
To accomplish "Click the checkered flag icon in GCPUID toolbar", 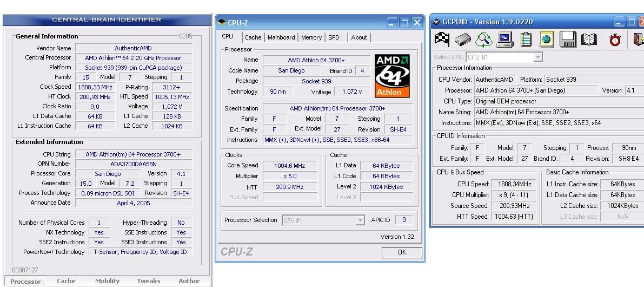I will (442, 40).
